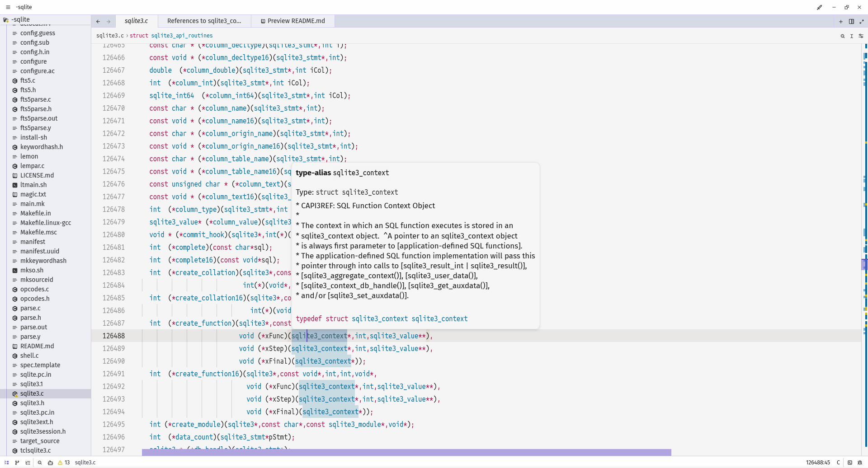The width and height of the screenshot is (868, 468).
Task: Open opcodes.c file icon
Action: [x=15, y=290]
